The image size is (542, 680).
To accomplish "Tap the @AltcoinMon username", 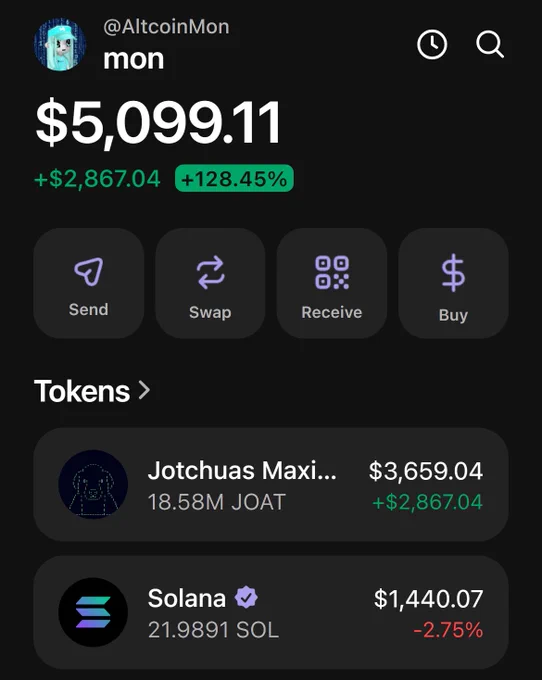I will click(166, 27).
